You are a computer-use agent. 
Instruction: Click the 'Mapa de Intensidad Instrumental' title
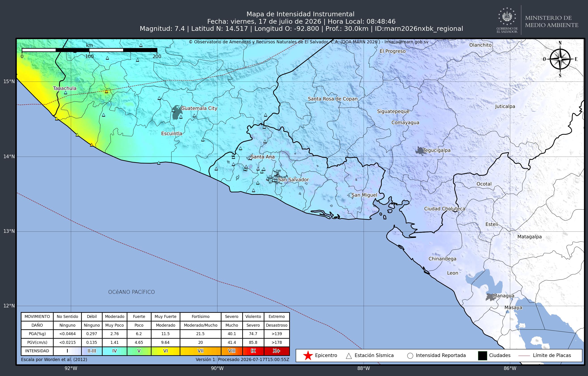coord(300,14)
